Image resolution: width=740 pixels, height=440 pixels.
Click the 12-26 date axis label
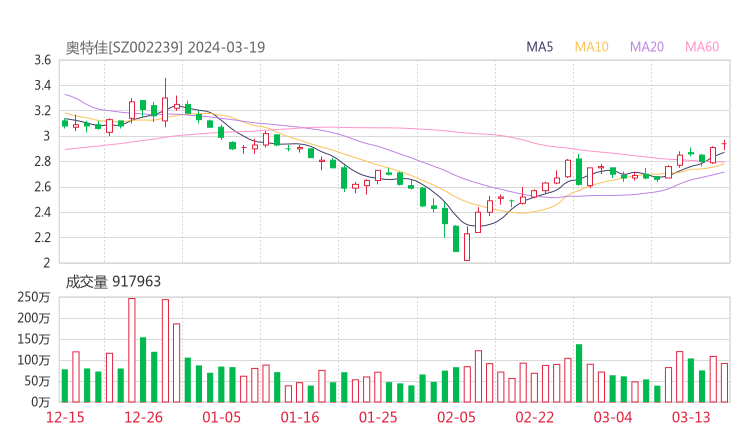point(143,417)
